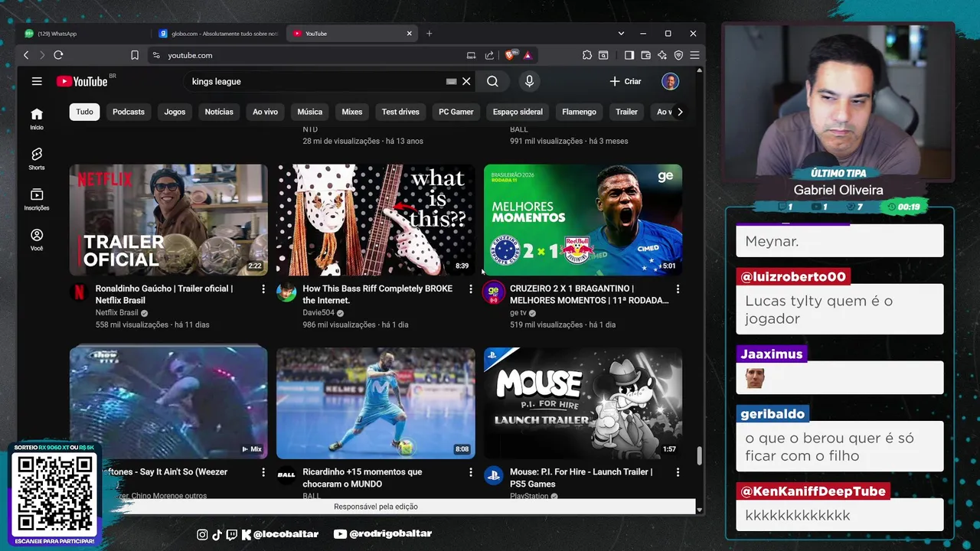Click the on-screen keyboard icon in search
This screenshot has width=980, height=551.
point(452,81)
